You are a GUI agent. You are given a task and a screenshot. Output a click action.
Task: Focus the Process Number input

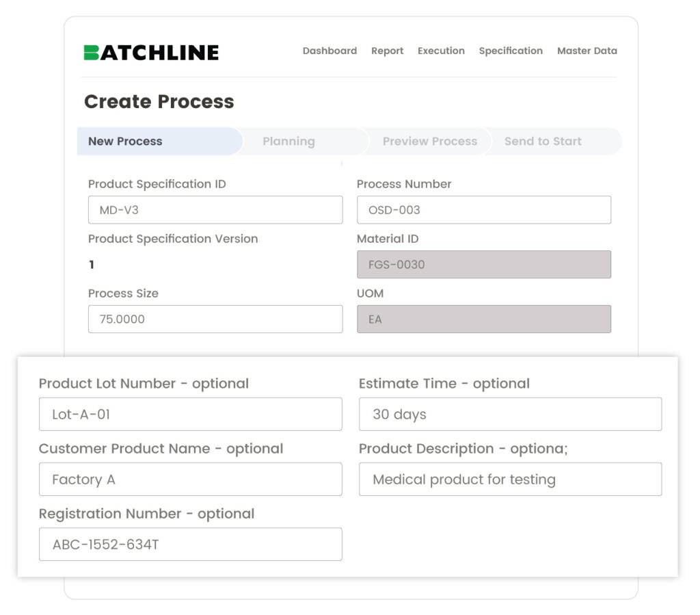pyautogui.click(x=483, y=210)
